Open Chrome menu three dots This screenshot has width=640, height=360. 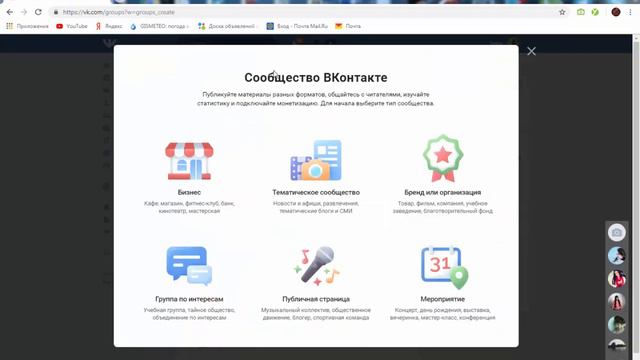coord(631,12)
